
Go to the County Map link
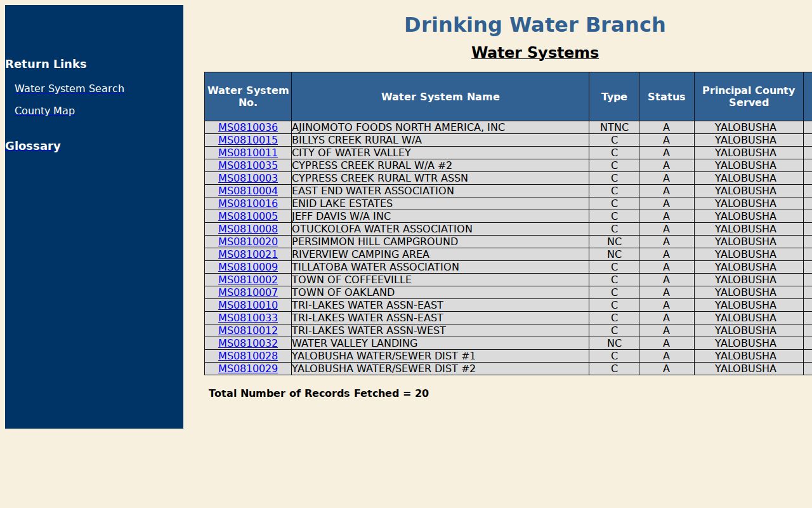44,110
